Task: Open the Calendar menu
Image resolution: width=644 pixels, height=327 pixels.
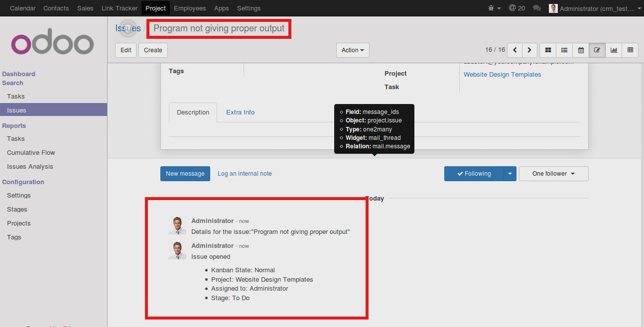Action: (x=23, y=8)
